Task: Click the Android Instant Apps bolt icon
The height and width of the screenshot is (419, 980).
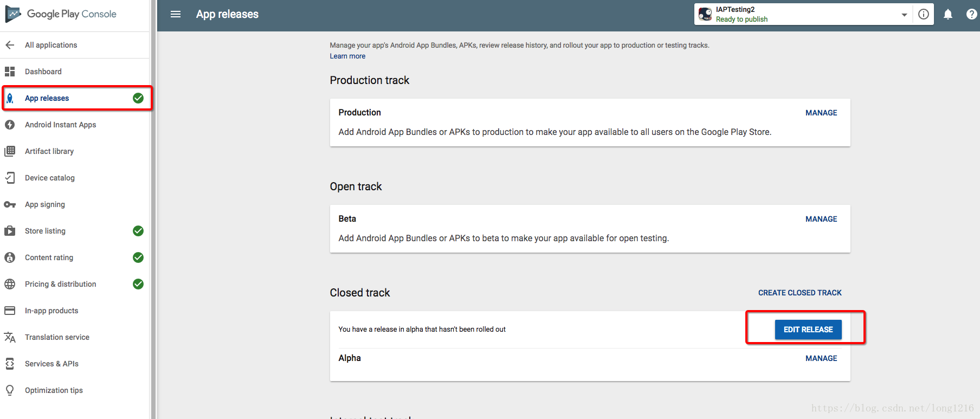Action: coord(10,125)
